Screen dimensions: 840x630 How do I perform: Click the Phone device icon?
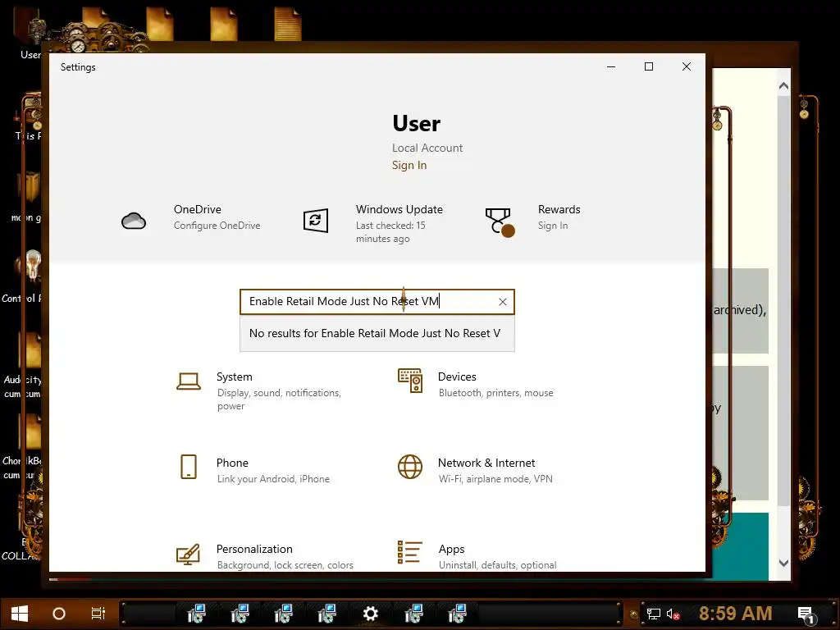189,467
